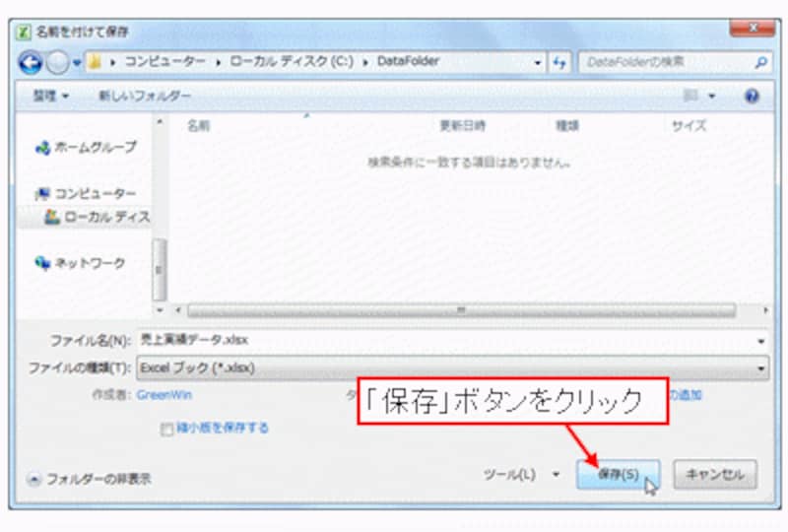Click the 保存(S) button
788x532 pixels.
pyautogui.click(x=619, y=474)
